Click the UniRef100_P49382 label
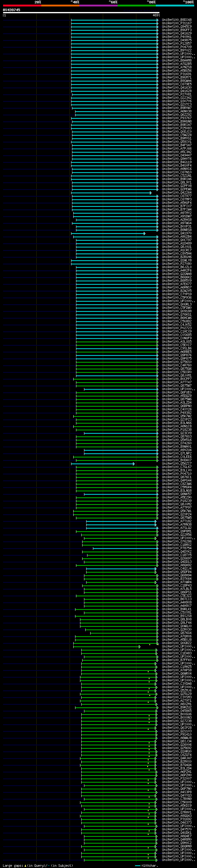 click(177, 413)
